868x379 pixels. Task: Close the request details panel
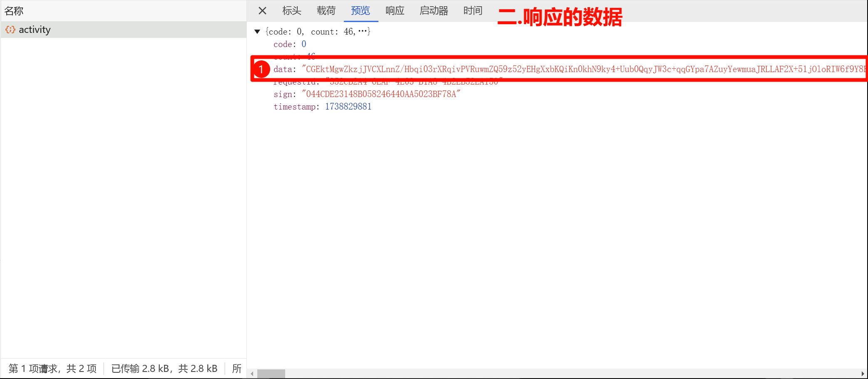click(262, 11)
